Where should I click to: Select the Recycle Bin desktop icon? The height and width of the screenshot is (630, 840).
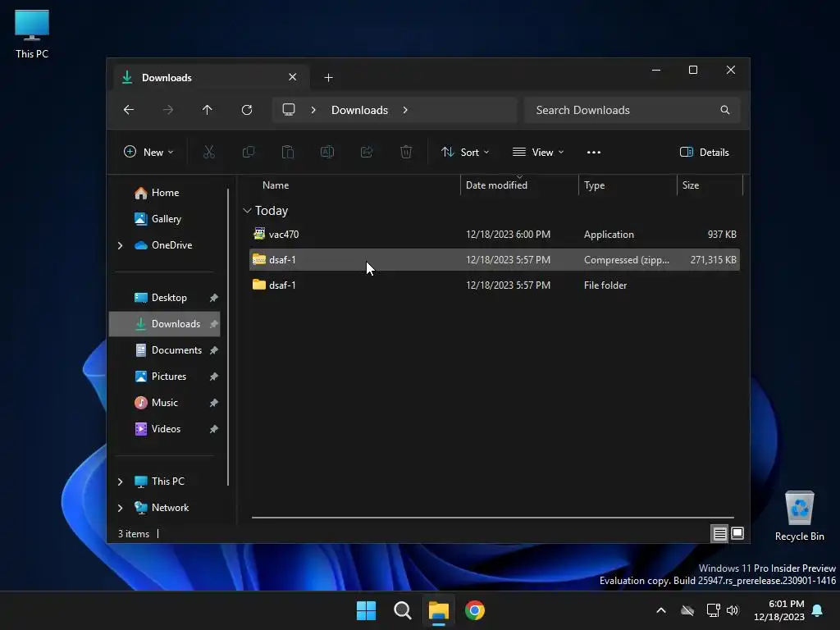[x=799, y=517]
